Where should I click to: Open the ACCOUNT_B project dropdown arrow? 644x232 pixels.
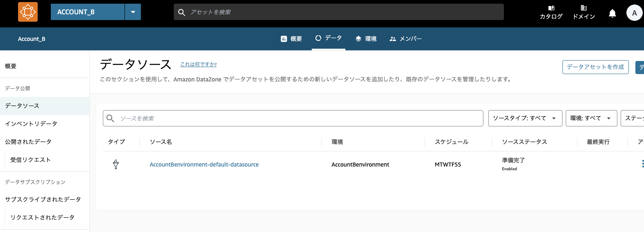[x=133, y=12]
